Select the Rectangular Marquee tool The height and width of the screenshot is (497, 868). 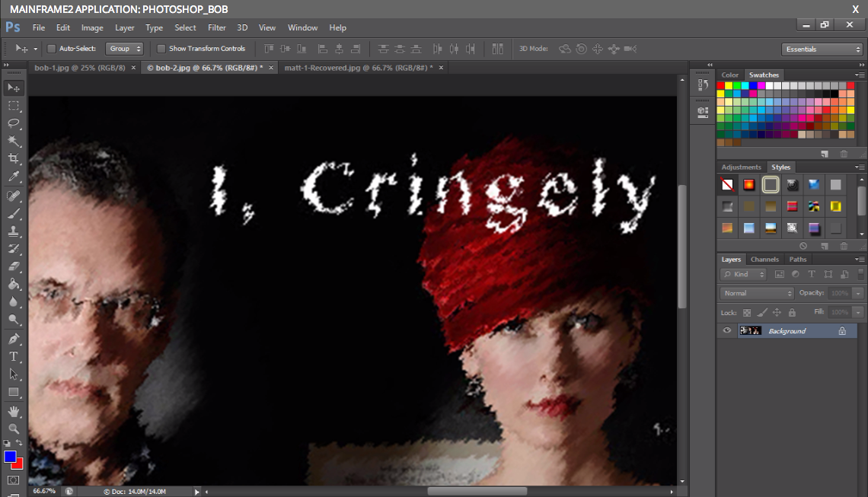14,106
